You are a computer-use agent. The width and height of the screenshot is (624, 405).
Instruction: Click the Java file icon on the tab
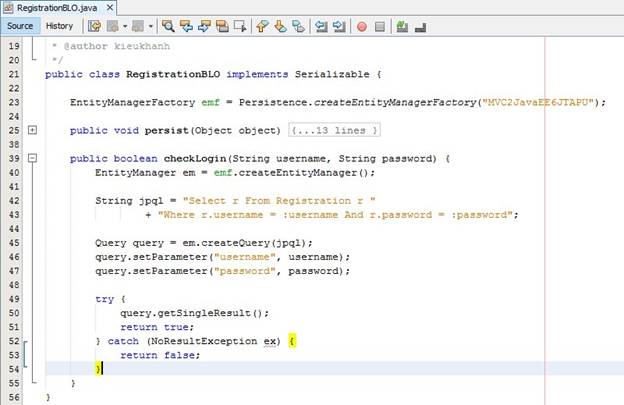tap(8, 8)
